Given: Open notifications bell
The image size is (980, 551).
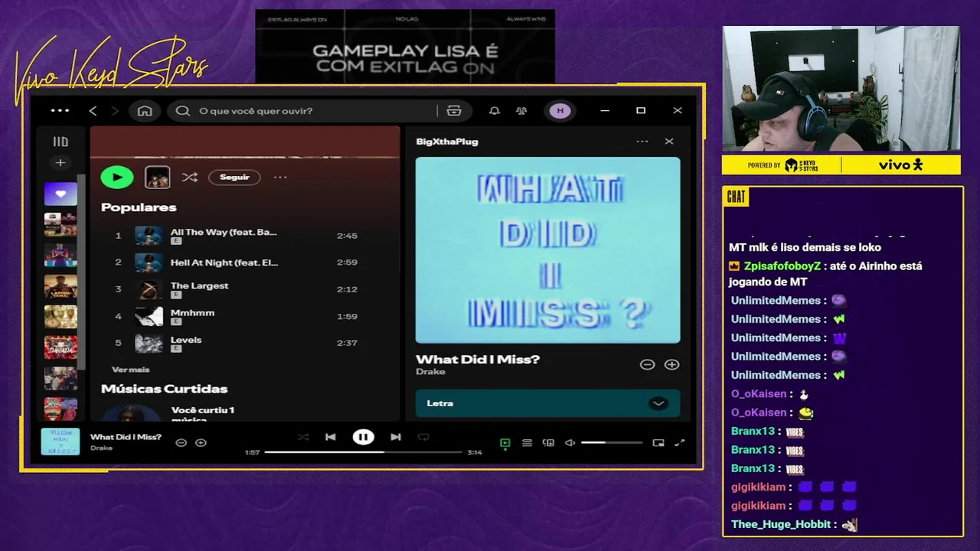Looking at the screenshot, I should click(495, 111).
